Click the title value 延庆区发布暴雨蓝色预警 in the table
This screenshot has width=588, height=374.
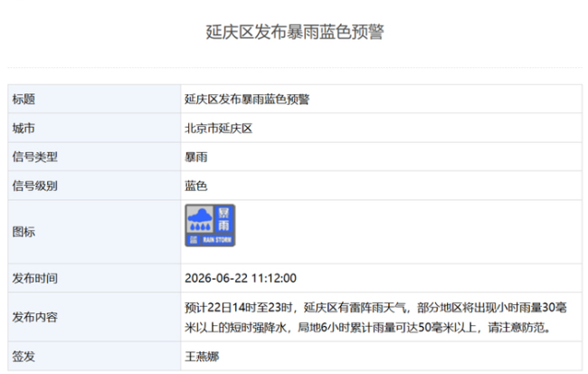point(247,99)
